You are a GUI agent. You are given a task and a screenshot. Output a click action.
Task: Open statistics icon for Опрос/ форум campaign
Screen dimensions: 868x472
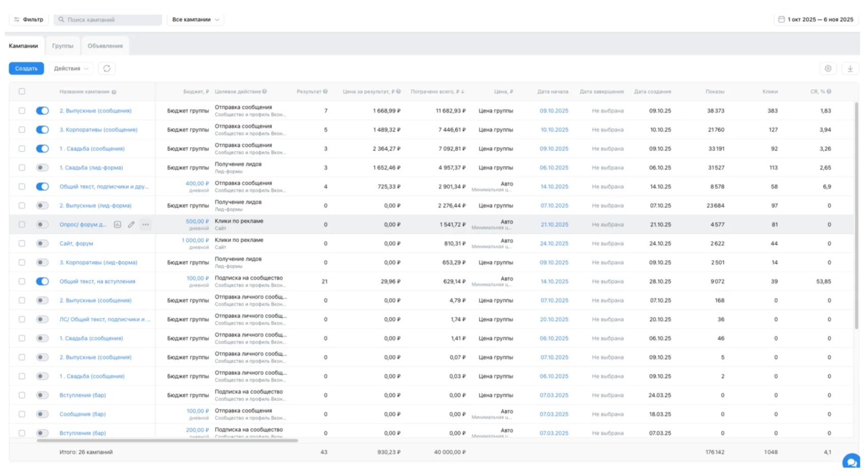(118, 225)
